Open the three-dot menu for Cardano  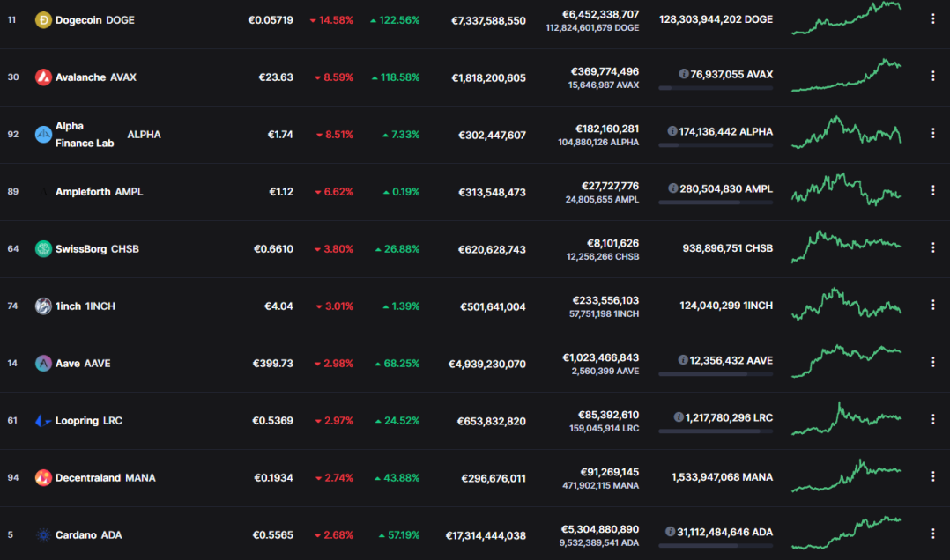(x=933, y=534)
